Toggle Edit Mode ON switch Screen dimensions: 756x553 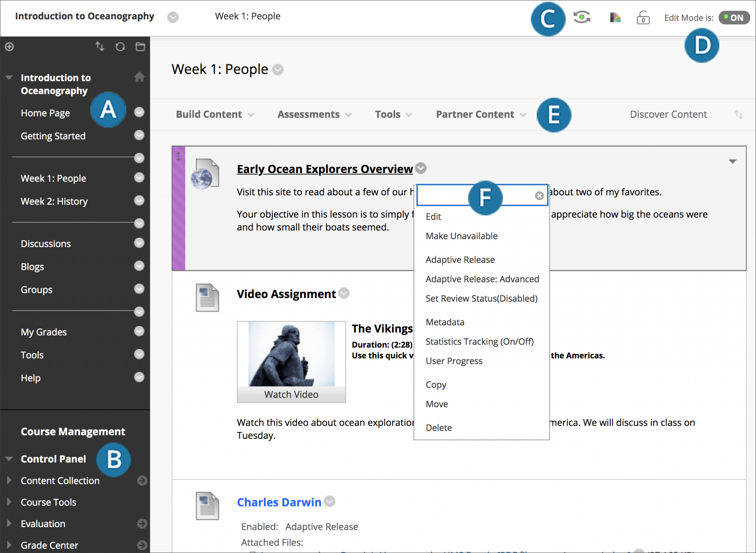pyautogui.click(x=734, y=18)
